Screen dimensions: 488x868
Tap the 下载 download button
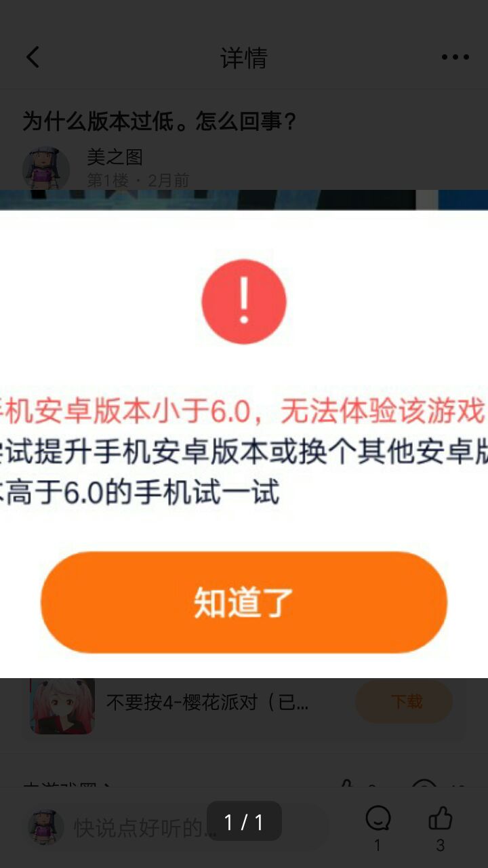405,701
